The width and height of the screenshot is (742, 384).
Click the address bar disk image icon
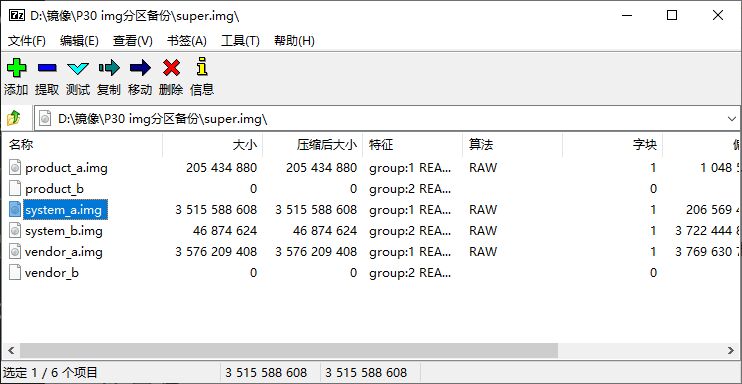[45, 118]
